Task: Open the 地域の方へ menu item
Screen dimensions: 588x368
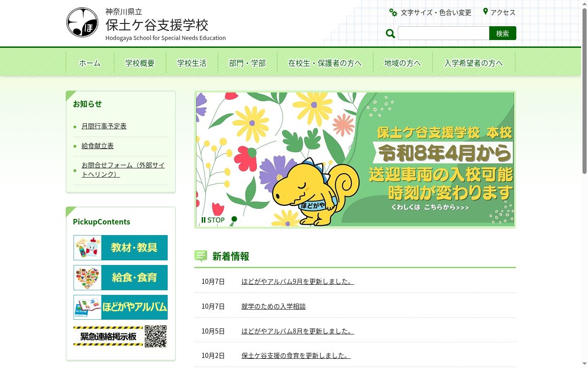Action: pos(403,63)
